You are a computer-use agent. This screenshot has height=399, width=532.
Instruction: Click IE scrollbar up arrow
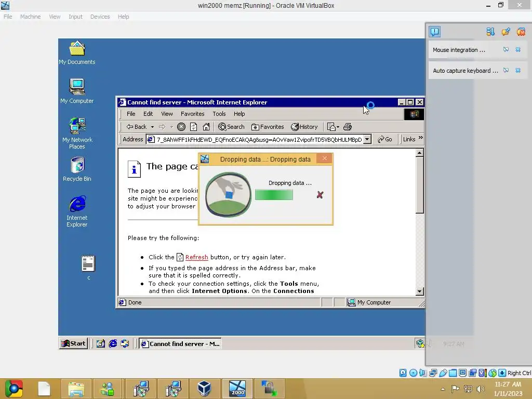(420, 153)
